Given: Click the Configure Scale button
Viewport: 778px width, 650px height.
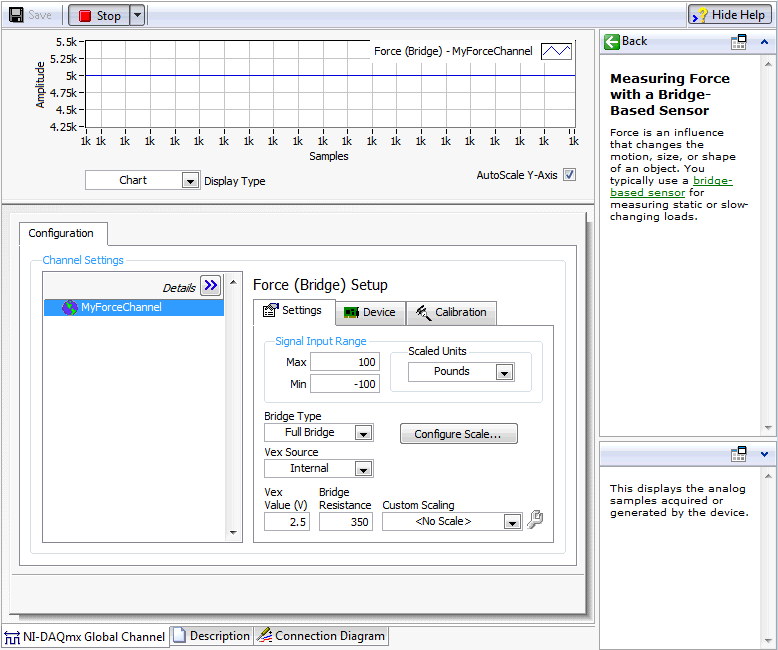Looking at the screenshot, I should pos(459,434).
